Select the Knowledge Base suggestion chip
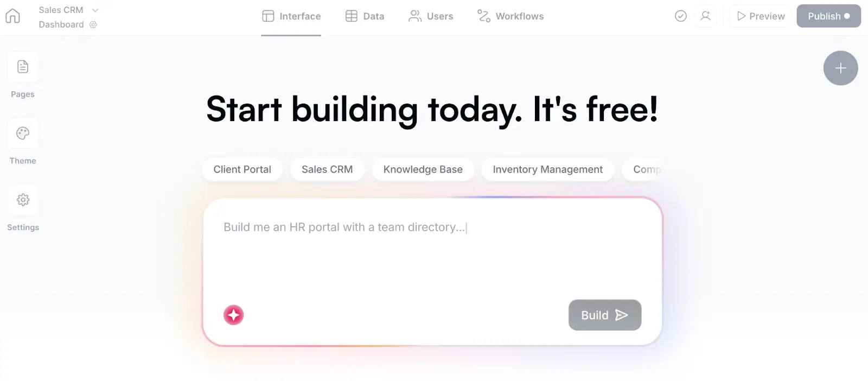Image resolution: width=868 pixels, height=381 pixels. click(x=423, y=169)
